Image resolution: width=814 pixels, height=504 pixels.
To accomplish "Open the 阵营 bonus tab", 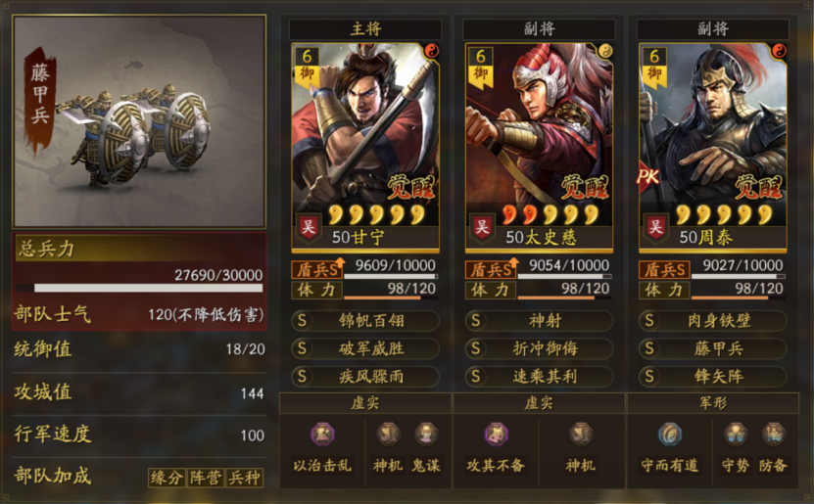I will coord(206,478).
